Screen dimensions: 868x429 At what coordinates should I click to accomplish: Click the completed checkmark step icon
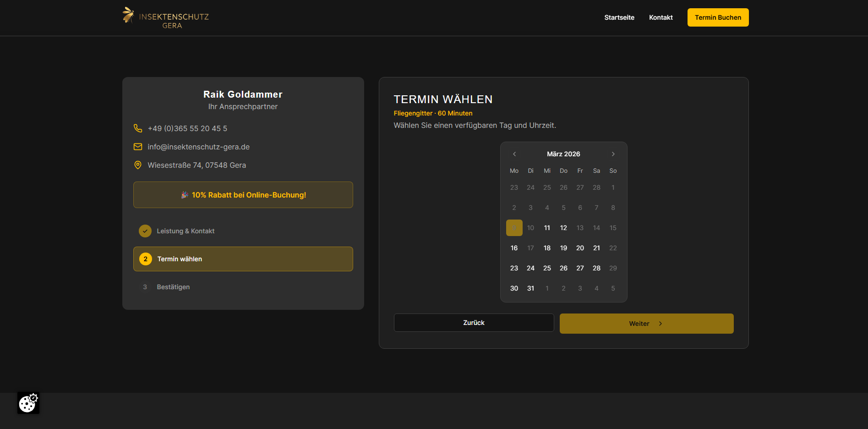(x=145, y=231)
